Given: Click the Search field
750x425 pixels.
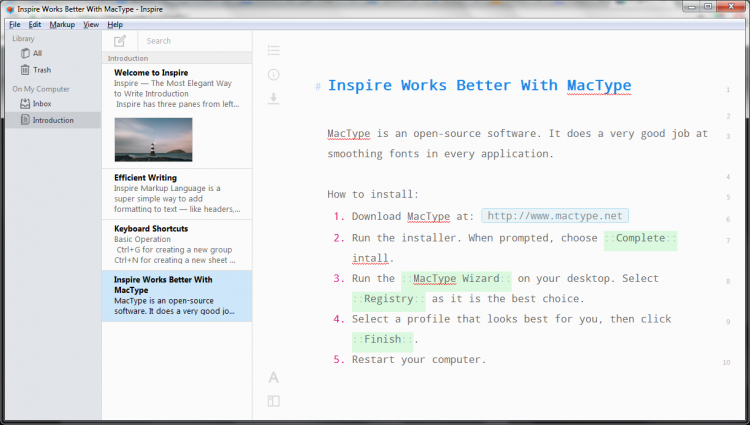Looking at the screenshot, I should [x=195, y=41].
